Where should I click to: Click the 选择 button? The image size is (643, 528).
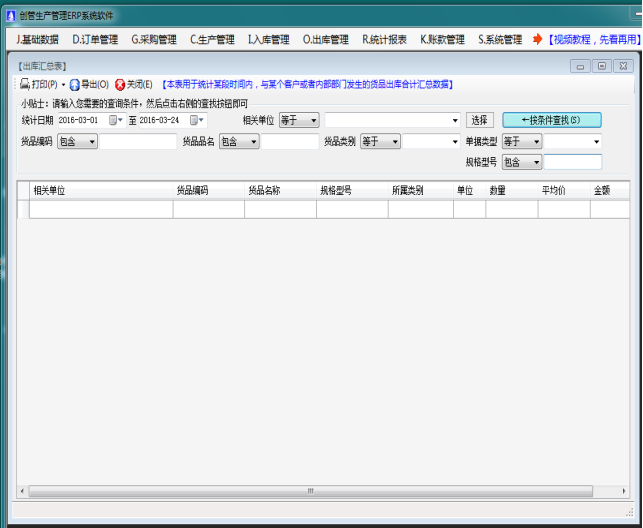(480, 120)
